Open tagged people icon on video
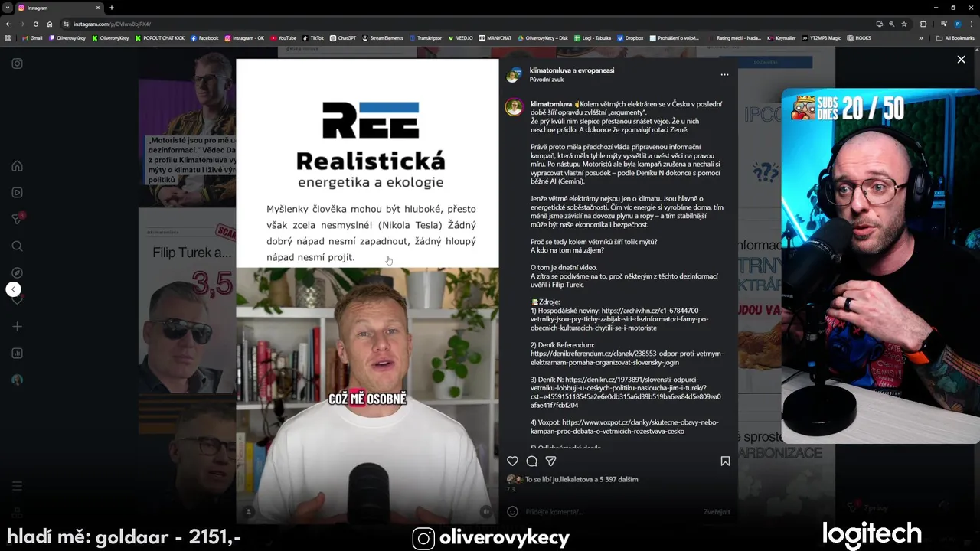The width and height of the screenshot is (980, 551). click(249, 511)
